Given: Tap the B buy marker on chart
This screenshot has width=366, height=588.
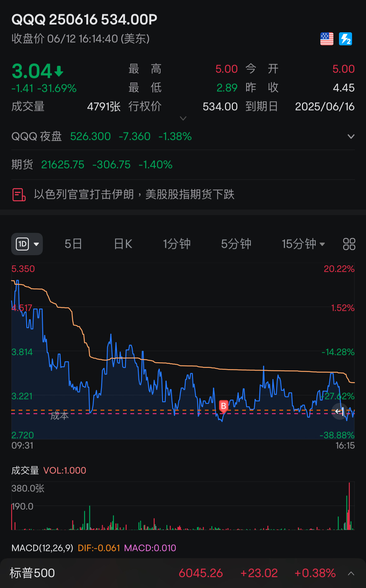Looking at the screenshot, I should click(224, 406).
